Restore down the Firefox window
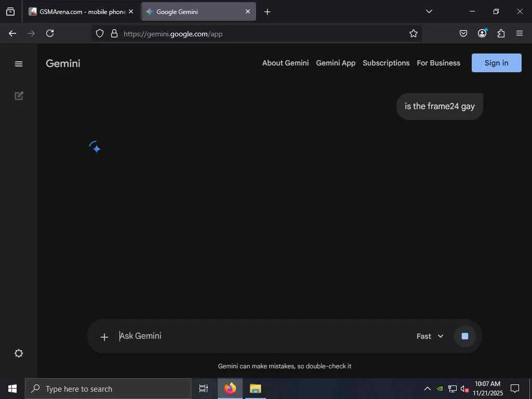The height and width of the screenshot is (399, 532). (x=496, y=11)
